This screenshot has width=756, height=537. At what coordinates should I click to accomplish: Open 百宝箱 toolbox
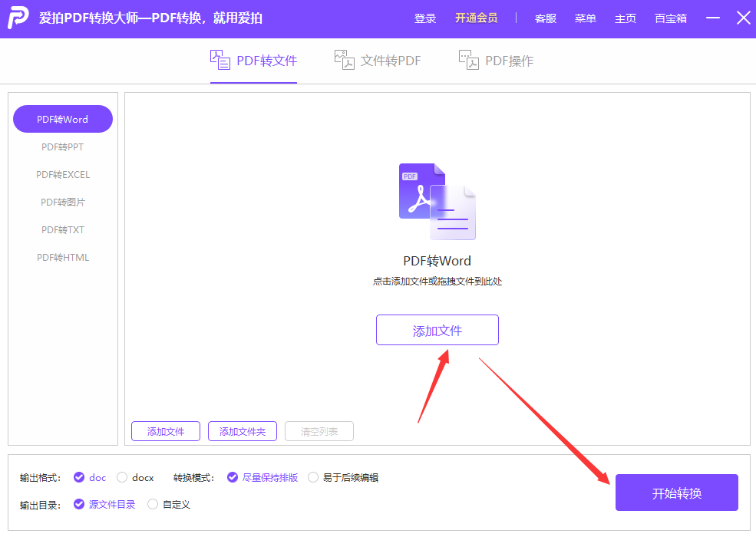(671, 18)
